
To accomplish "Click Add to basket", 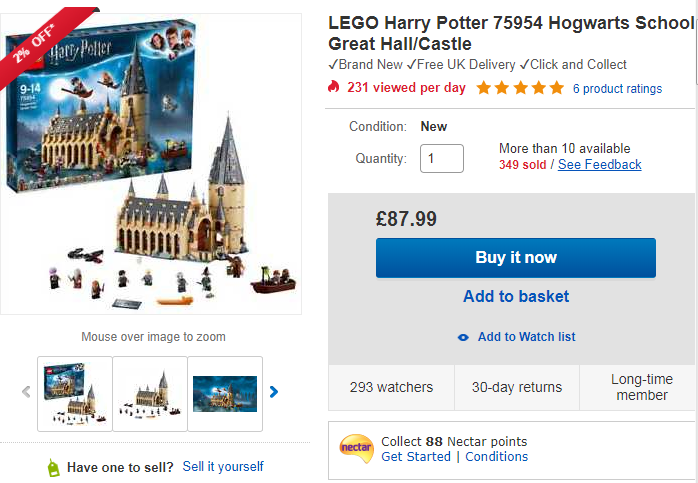I will tap(516, 296).
